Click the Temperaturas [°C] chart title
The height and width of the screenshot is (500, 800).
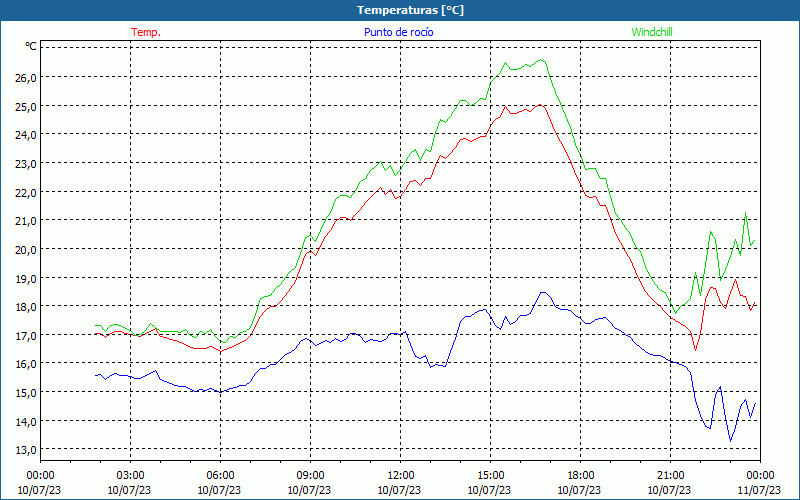(x=410, y=10)
